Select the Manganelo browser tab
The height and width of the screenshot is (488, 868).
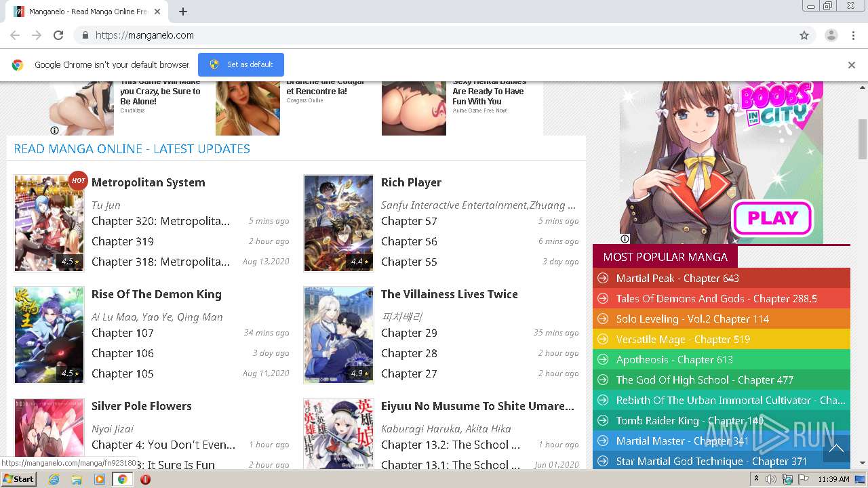tap(88, 12)
